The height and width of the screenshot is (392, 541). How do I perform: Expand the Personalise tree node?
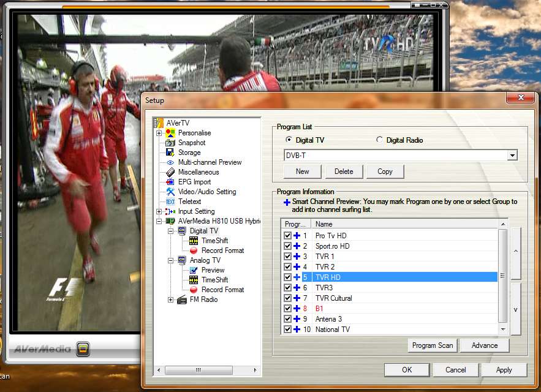click(159, 133)
